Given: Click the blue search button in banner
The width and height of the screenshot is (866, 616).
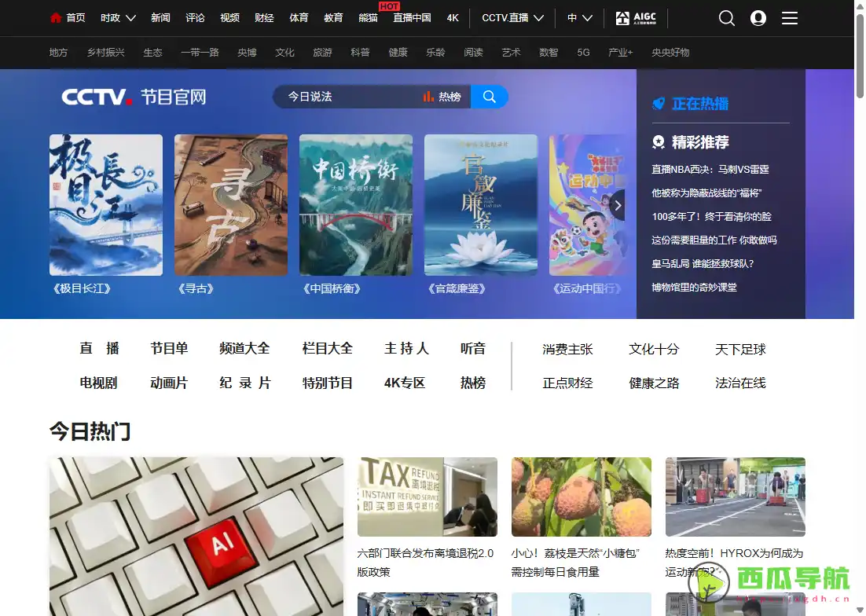Looking at the screenshot, I should coord(490,97).
